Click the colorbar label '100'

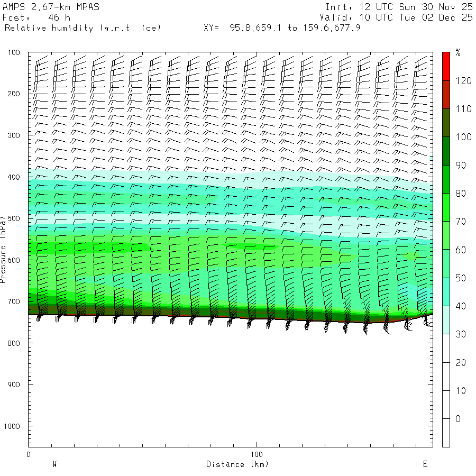tap(463, 137)
